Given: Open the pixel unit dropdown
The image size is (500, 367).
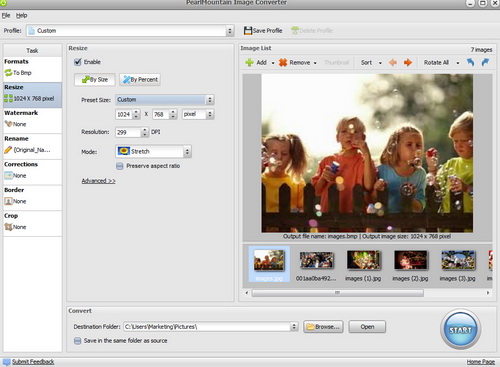Looking at the screenshot, I should pyautogui.click(x=198, y=114).
